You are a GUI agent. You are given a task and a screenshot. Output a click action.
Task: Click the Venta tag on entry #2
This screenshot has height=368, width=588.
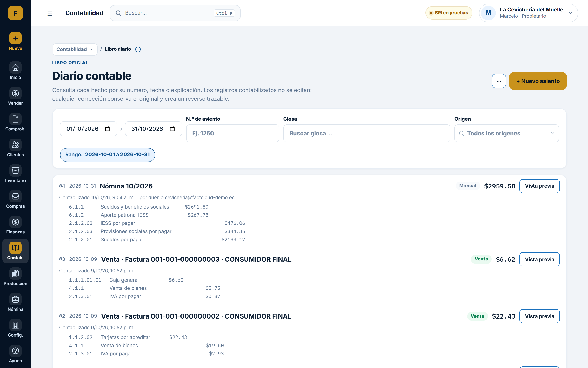(477, 316)
